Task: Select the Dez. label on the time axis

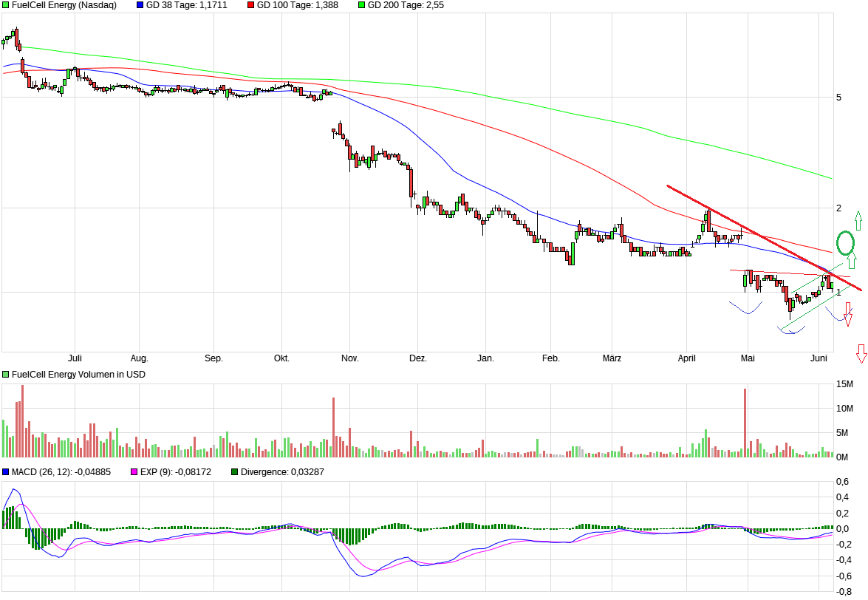Action: tap(419, 358)
